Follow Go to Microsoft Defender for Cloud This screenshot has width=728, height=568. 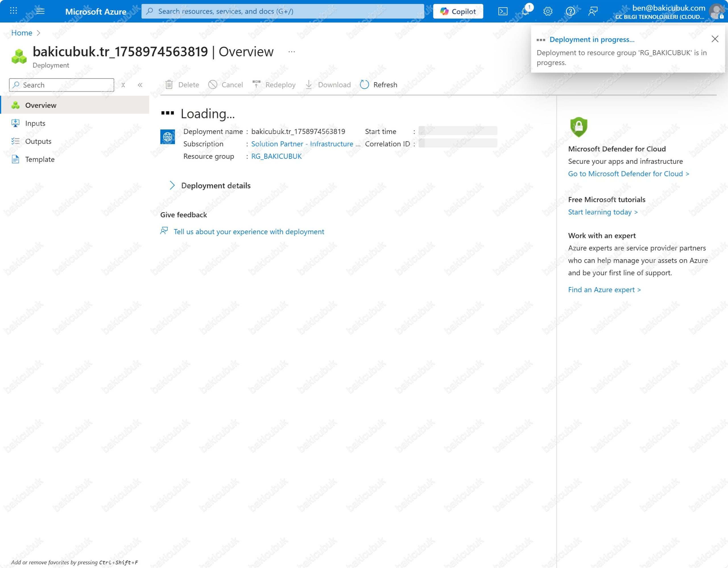coord(628,174)
